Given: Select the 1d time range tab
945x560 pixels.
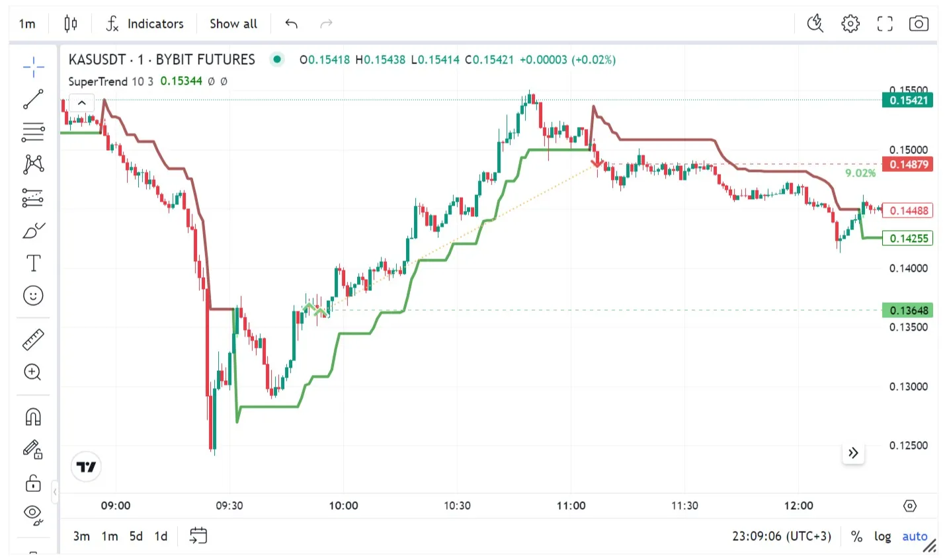Looking at the screenshot, I should 161,536.
